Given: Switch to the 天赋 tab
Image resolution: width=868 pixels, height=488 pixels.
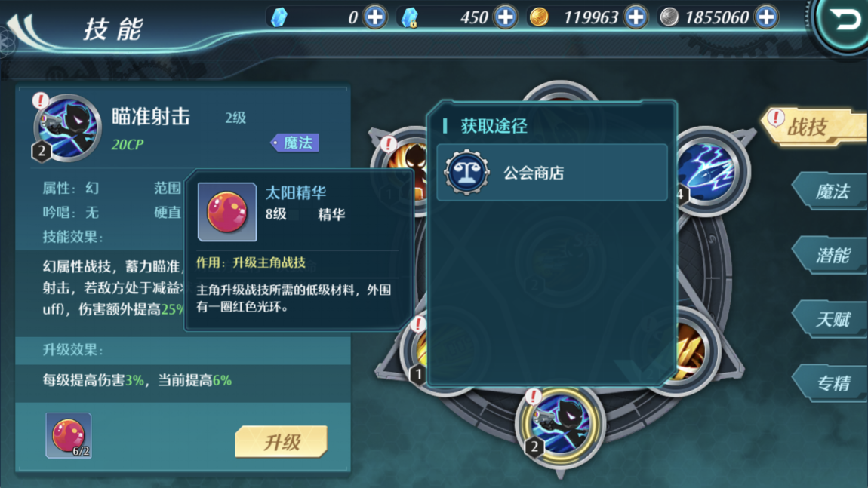Looking at the screenshot, I should pos(830,319).
